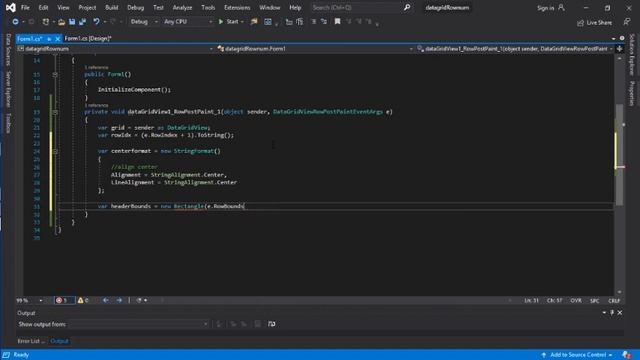This screenshot has width=640, height=360.
Task: Close the Output panel
Action: tap(620, 313)
